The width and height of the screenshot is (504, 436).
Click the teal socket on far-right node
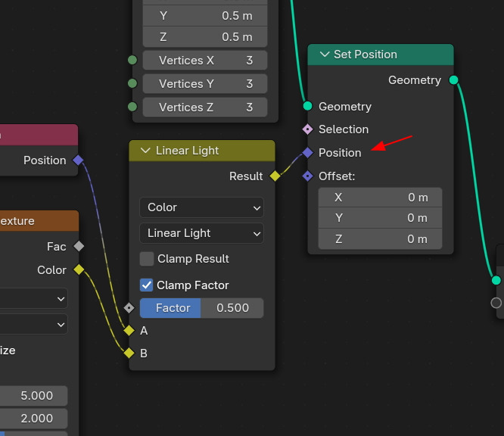[496, 280]
